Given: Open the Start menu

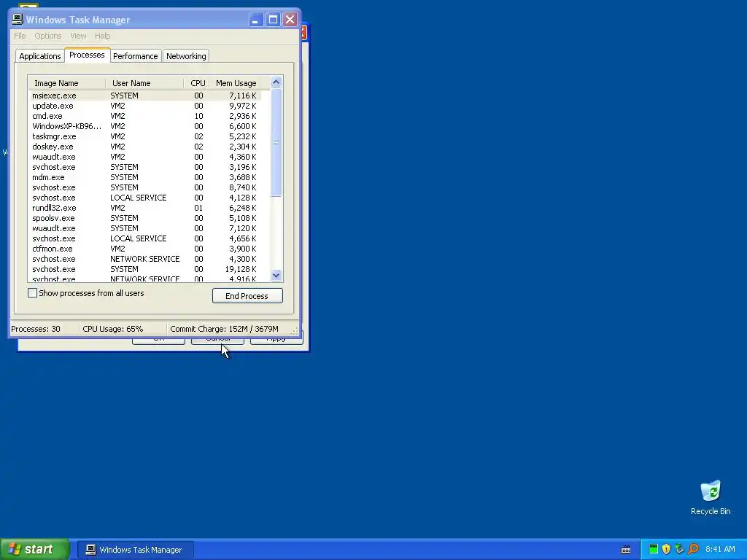Looking at the screenshot, I should pyautogui.click(x=34, y=549).
